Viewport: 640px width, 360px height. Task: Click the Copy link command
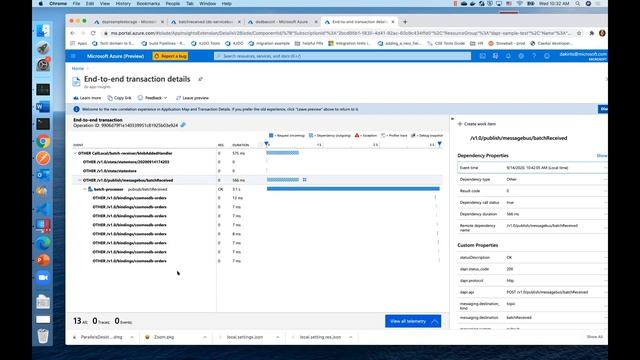(x=119, y=98)
